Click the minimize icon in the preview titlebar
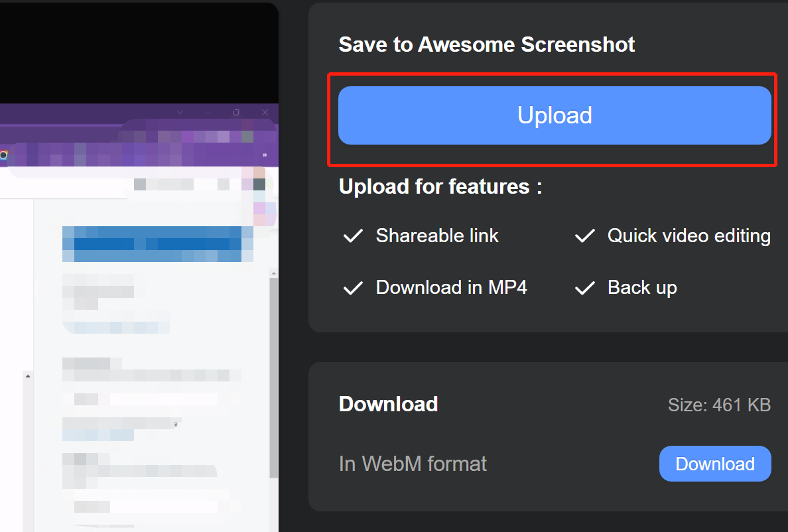 [x=208, y=113]
